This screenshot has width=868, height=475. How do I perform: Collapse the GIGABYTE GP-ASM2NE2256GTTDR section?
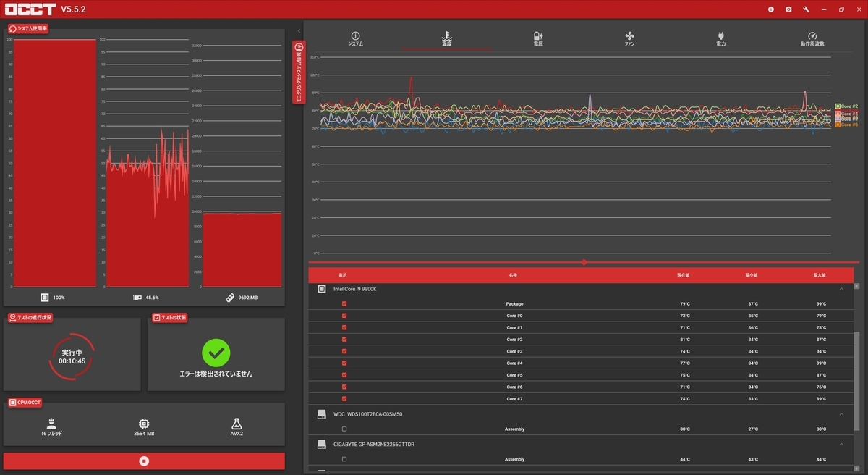(841, 445)
